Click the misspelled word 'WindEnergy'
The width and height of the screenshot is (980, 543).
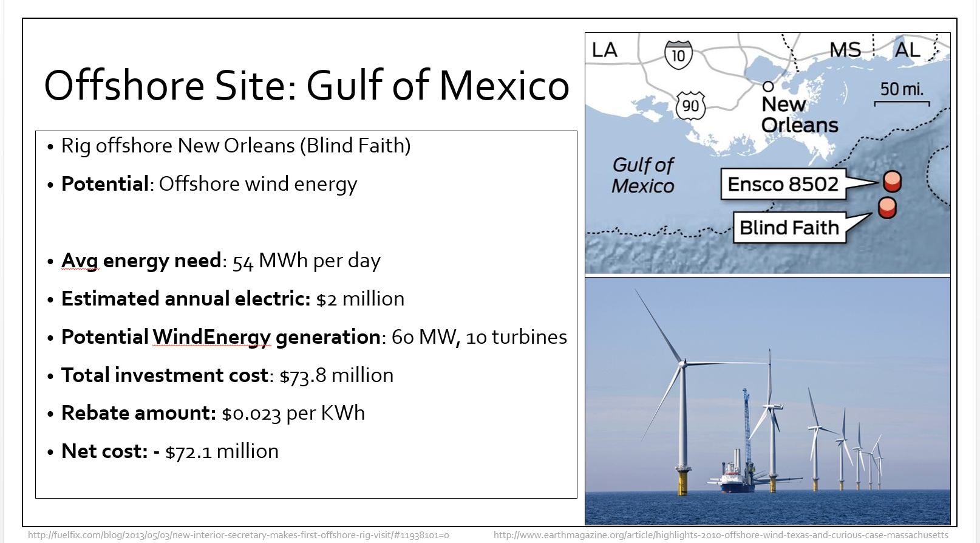pyautogui.click(x=211, y=337)
